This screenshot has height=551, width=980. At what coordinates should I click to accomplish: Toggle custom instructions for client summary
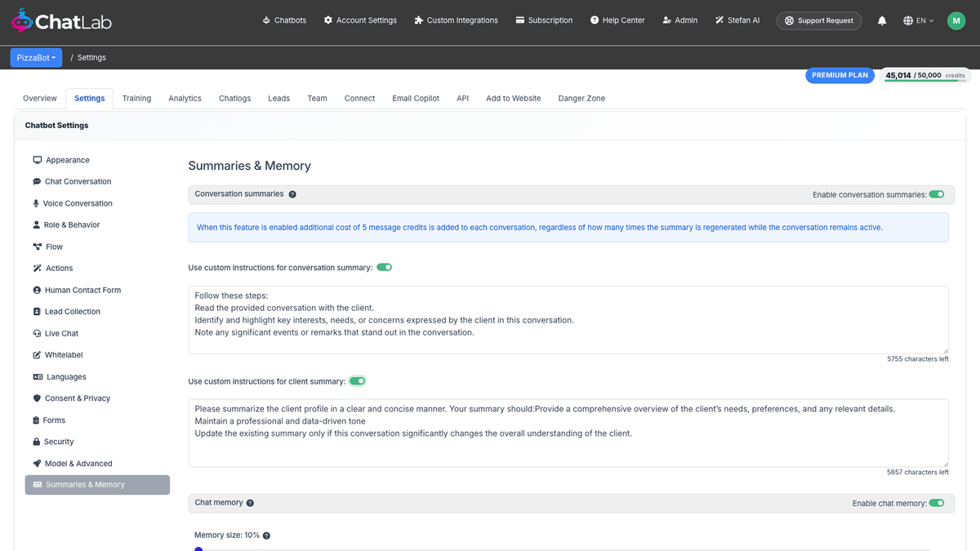357,381
